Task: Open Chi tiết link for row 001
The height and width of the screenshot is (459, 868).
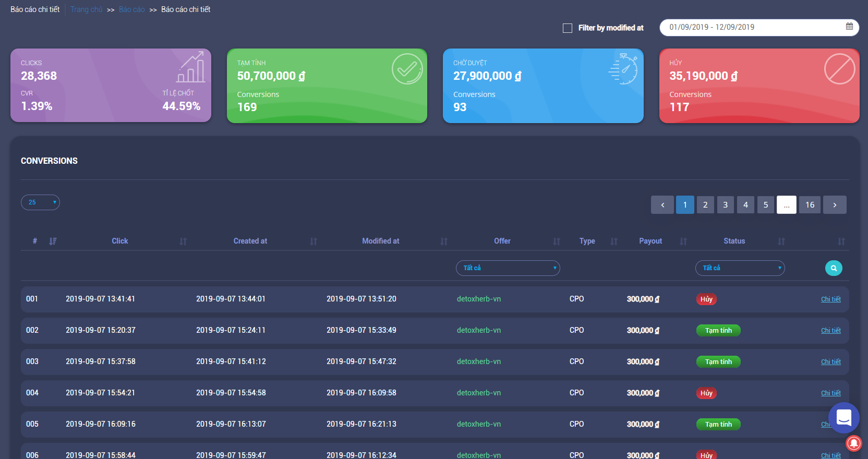Action: click(x=831, y=299)
